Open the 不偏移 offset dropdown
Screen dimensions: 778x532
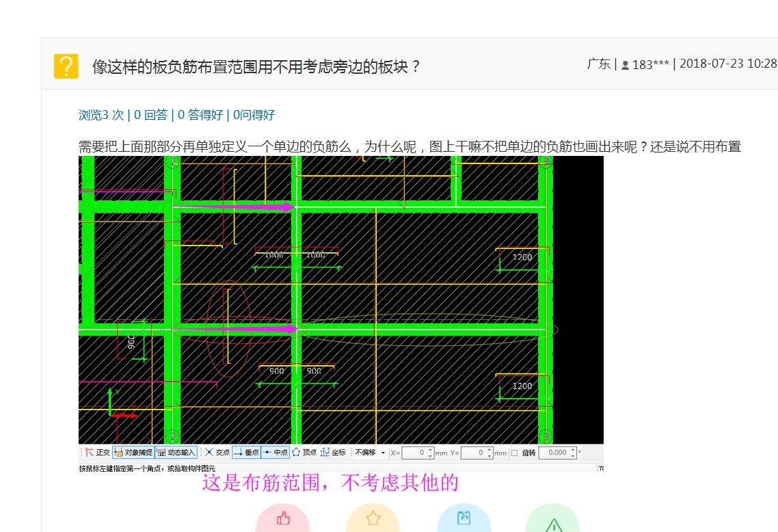(x=370, y=453)
